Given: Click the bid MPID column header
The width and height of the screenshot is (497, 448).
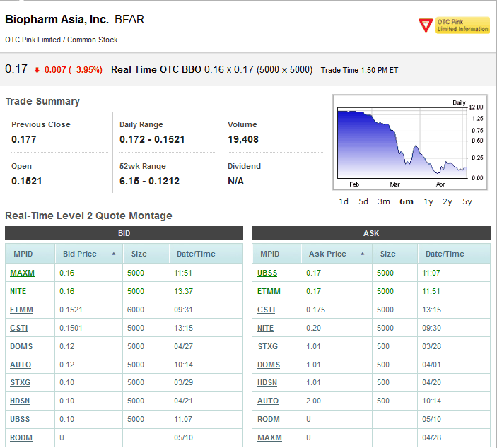Looking at the screenshot, I should point(23,254).
